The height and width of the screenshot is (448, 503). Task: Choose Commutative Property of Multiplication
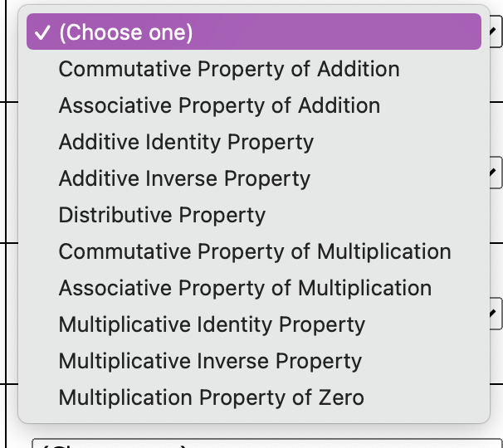[254, 251]
